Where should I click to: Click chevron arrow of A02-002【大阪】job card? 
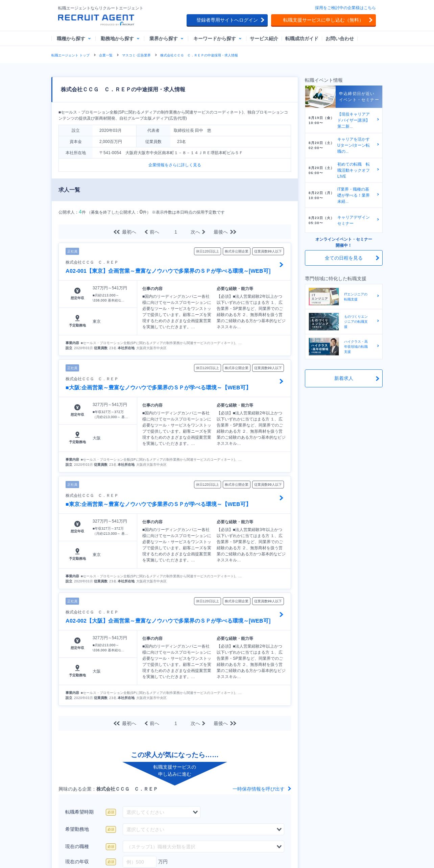(281, 614)
